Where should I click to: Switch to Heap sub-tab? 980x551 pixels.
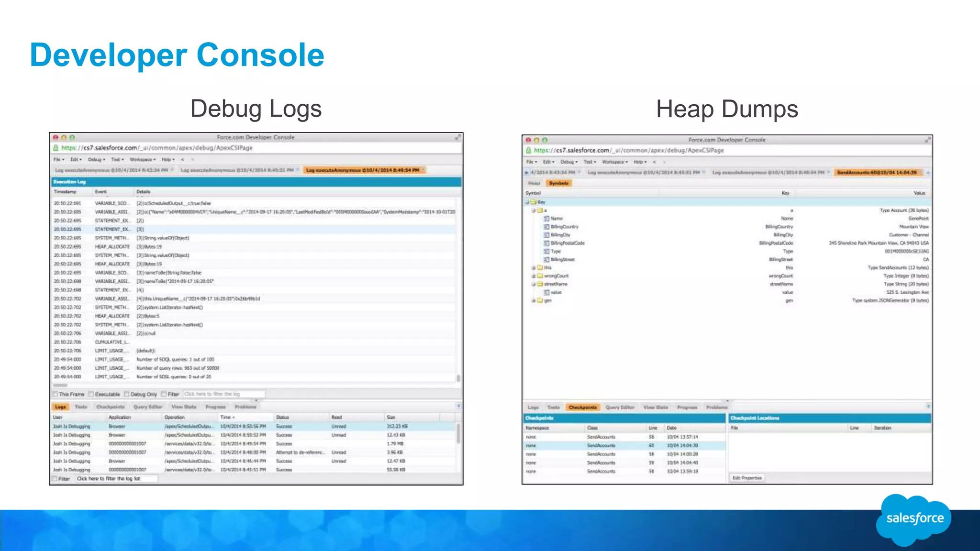(x=534, y=183)
